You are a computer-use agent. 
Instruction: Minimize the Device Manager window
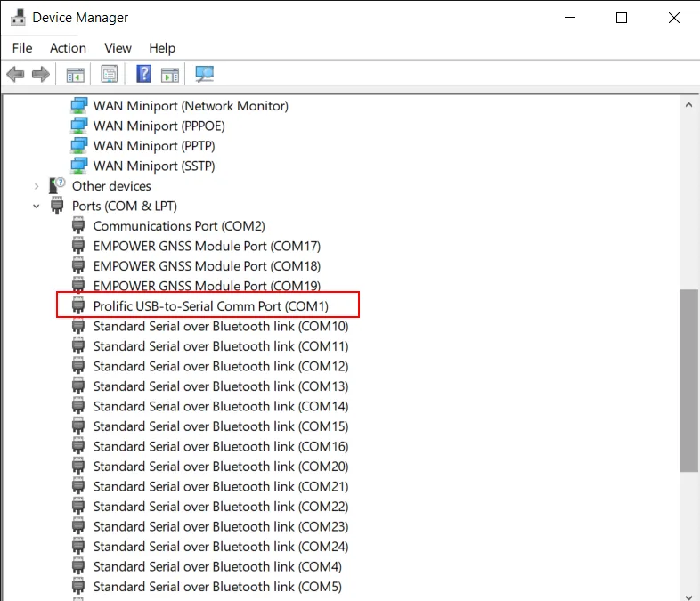coord(570,18)
